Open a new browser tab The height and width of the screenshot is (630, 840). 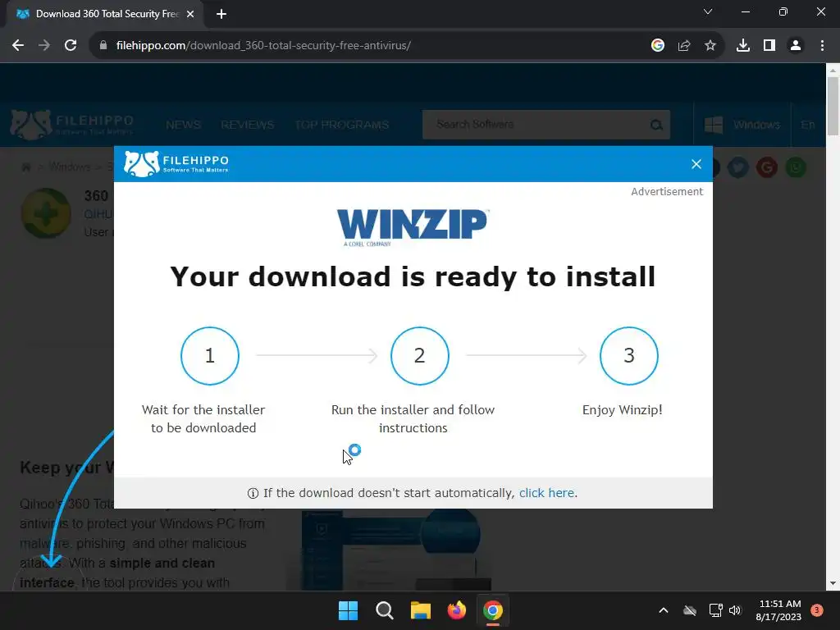tap(221, 14)
